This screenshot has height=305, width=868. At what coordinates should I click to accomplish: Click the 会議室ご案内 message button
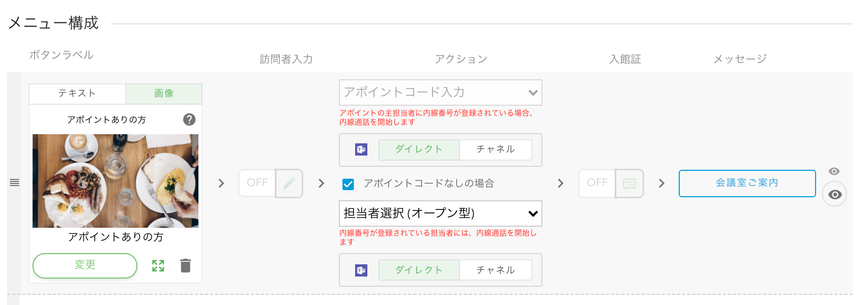pyautogui.click(x=747, y=183)
